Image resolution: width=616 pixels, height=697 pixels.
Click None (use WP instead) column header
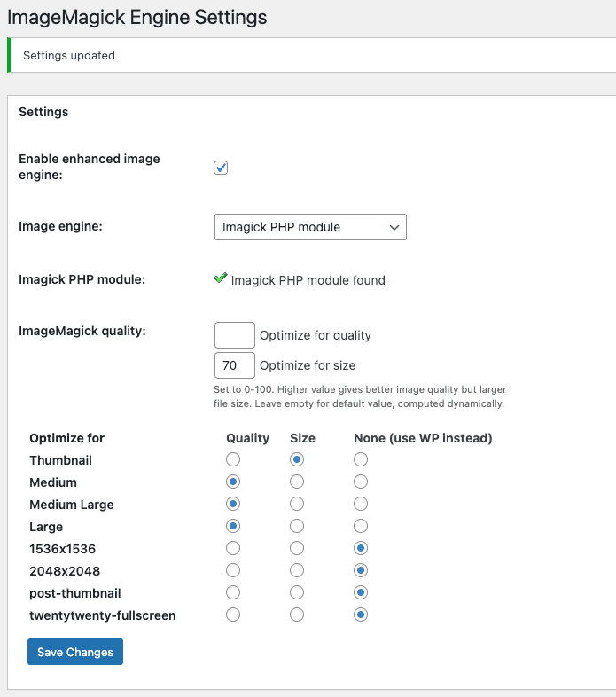click(423, 438)
